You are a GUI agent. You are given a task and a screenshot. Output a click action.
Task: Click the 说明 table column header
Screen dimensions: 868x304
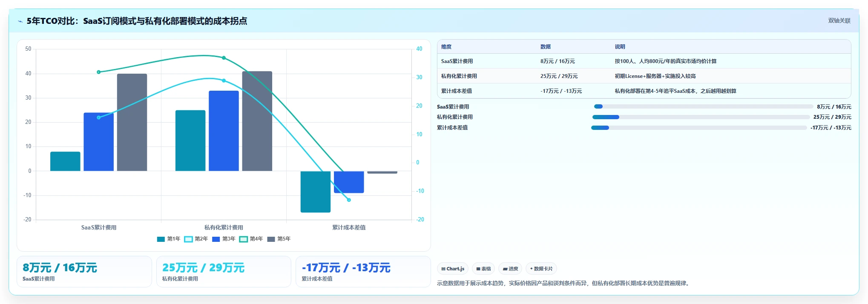point(620,47)
